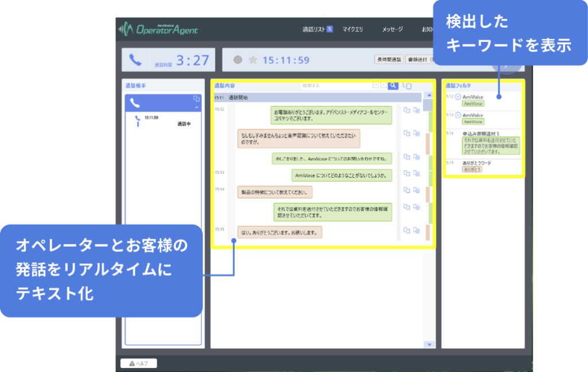Click the copy icon next to the greeting message bubble

407,110
